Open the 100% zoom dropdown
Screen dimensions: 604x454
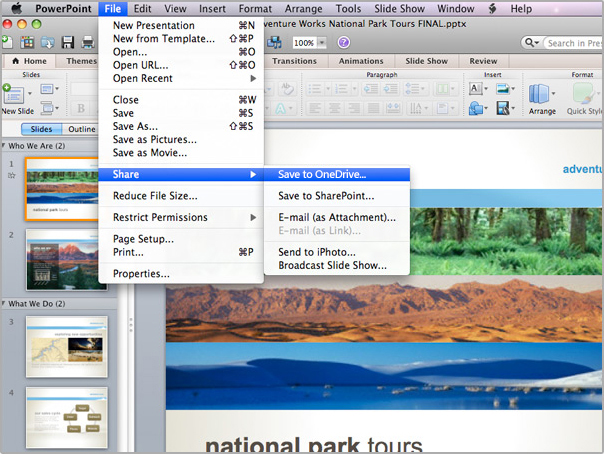(322, 42)
